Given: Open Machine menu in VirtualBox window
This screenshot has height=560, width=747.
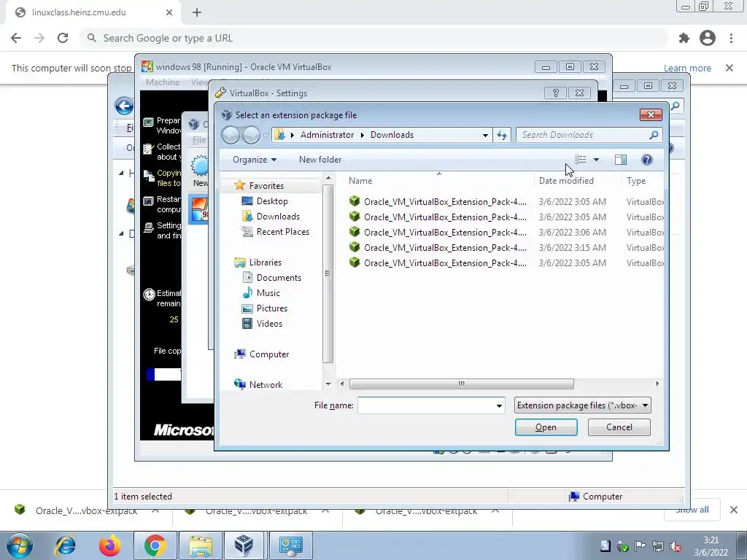Looking at the screenshot, I should click(x=163, y=82).
